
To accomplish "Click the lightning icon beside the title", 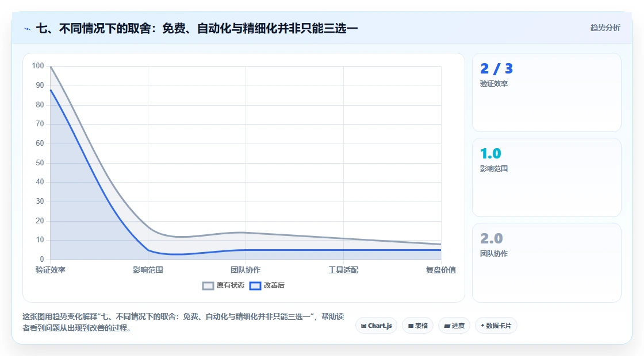I will (x=28, y=29).
